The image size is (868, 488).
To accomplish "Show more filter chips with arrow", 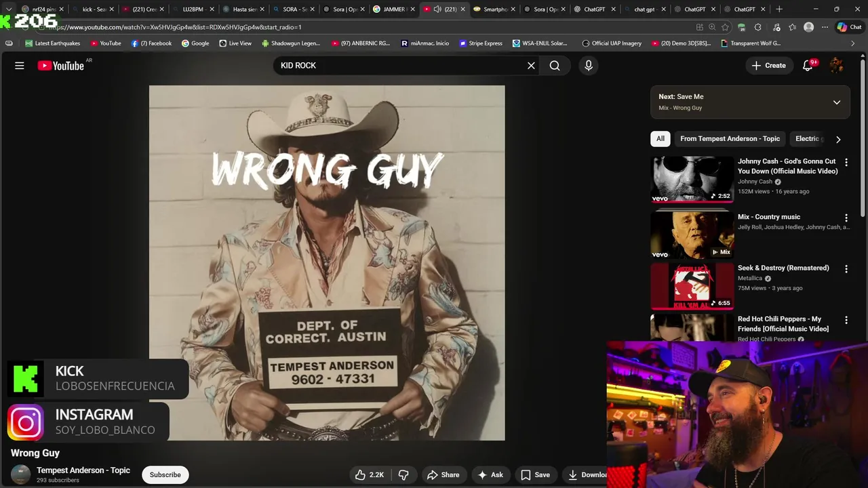I will tap(838, 139).
